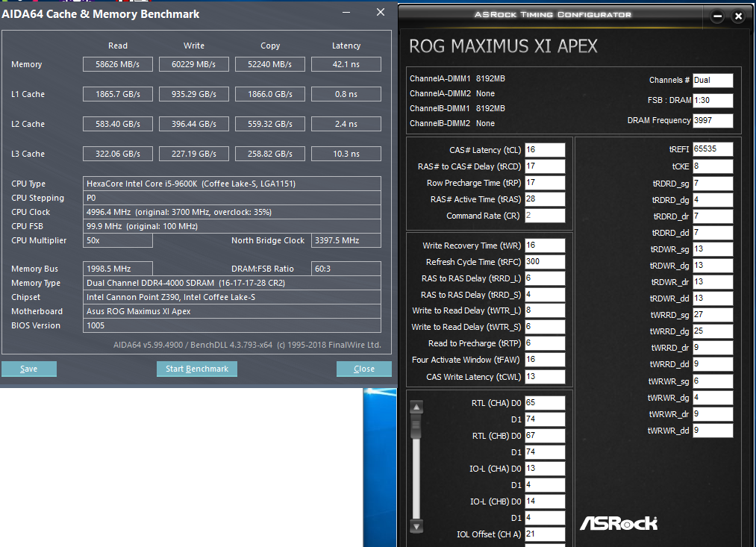Click the scroll down arrow in Timing Configurator
The height and width of the screenshot is (547, 756).
pos(416,526)
